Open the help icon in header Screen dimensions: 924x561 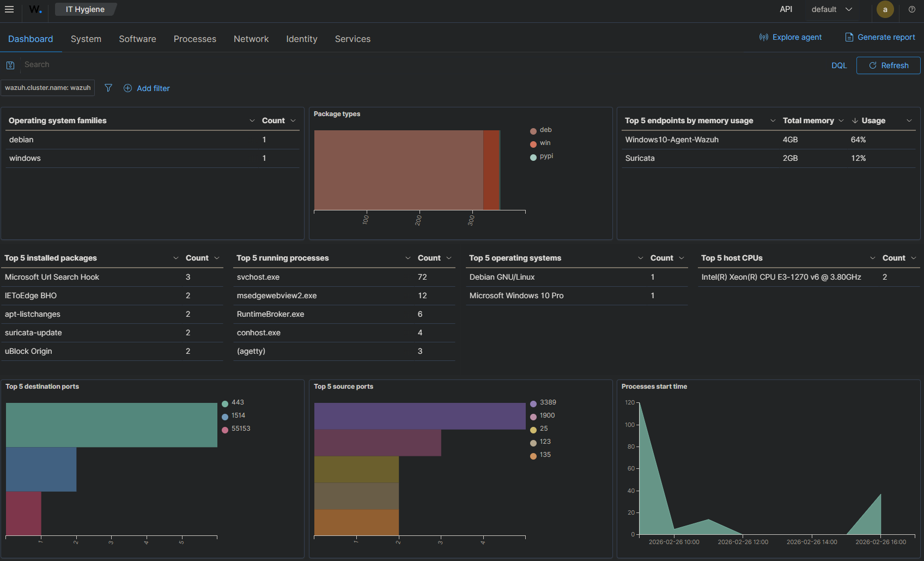(911, 9)
